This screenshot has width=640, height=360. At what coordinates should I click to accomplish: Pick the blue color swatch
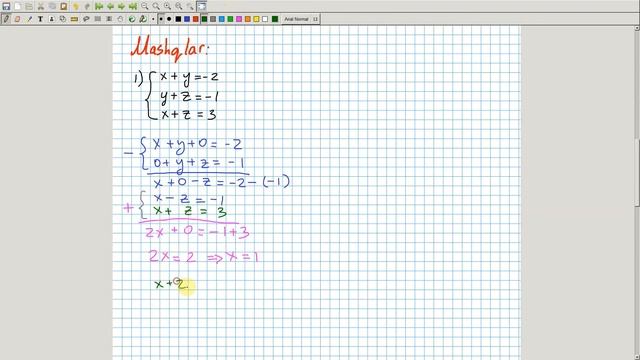coord(187,19)
